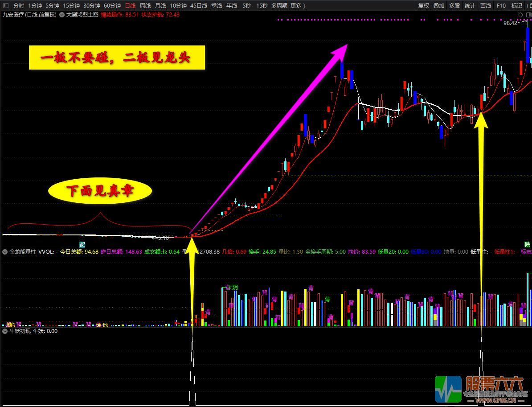Open the 画线 drawing tools
This screenshot has width=532, height=407.
pos(486,5)
